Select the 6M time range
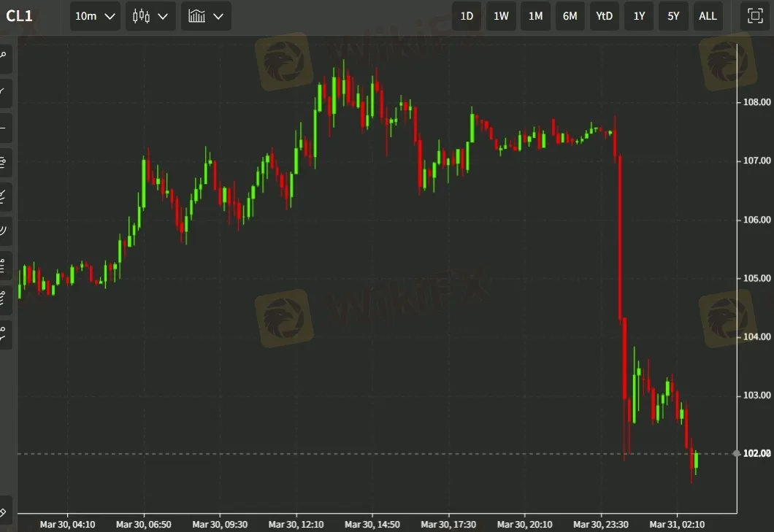Viewport: 774px width, 532px height. (x=570, y=16)
